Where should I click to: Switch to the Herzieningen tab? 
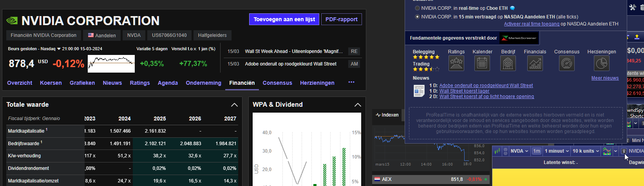coord(317,83)
